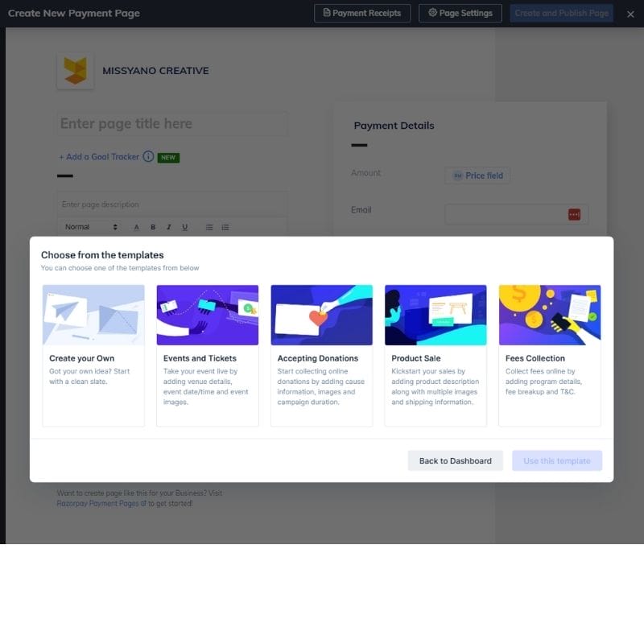Choose the Events and Tickets template
This screenshot has height=644, width=644.
point(208,355)
